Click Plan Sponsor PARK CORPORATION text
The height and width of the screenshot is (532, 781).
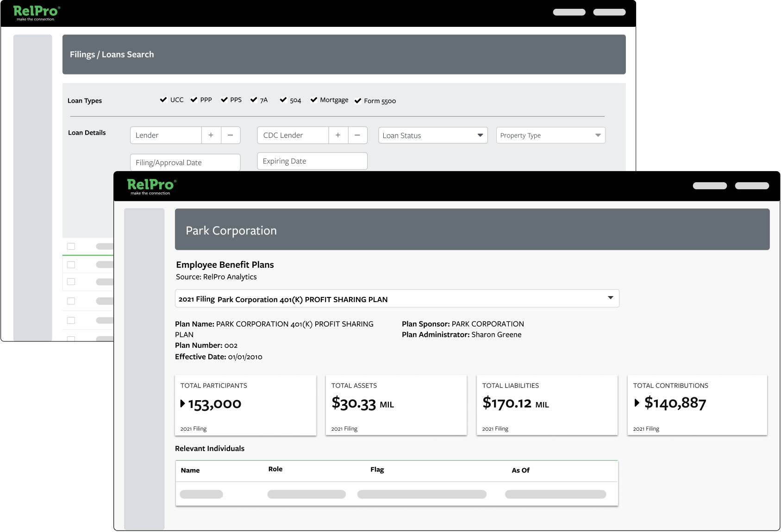463,324
